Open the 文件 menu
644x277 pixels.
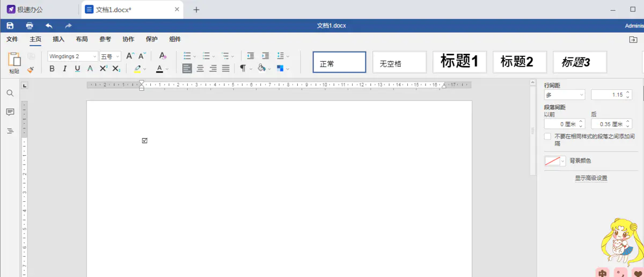[x=12, y=39]
